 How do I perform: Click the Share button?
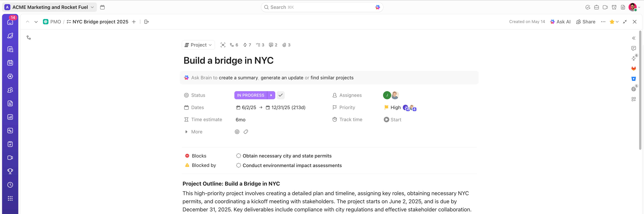point(586,22)
